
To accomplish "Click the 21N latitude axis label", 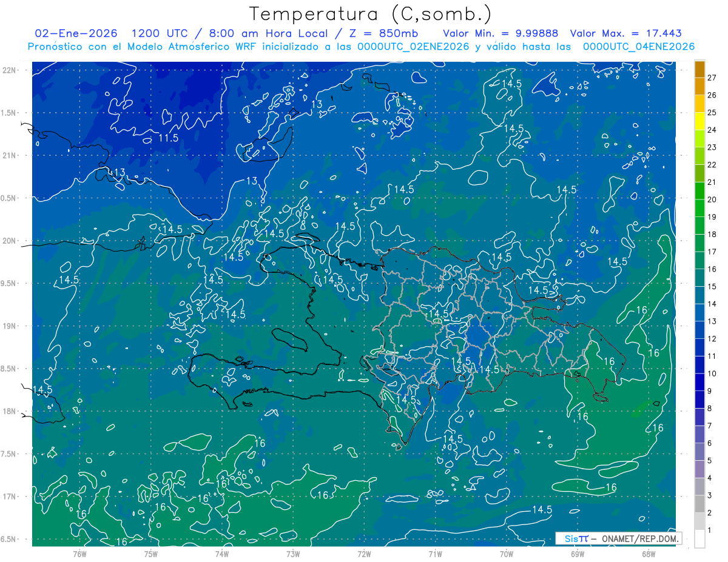I will point(10,155).
